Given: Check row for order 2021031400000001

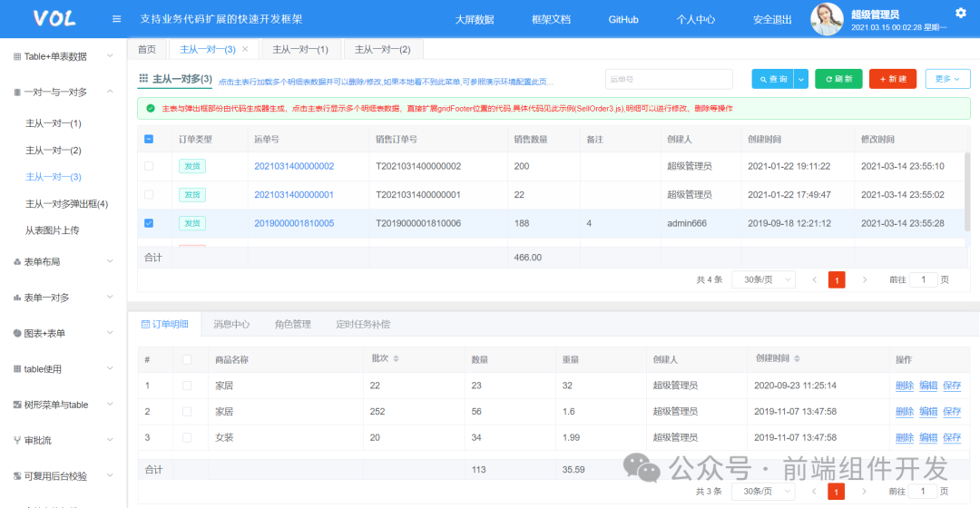Looking at the screenshot, I should pyautogui.click(x=149, y=195).
